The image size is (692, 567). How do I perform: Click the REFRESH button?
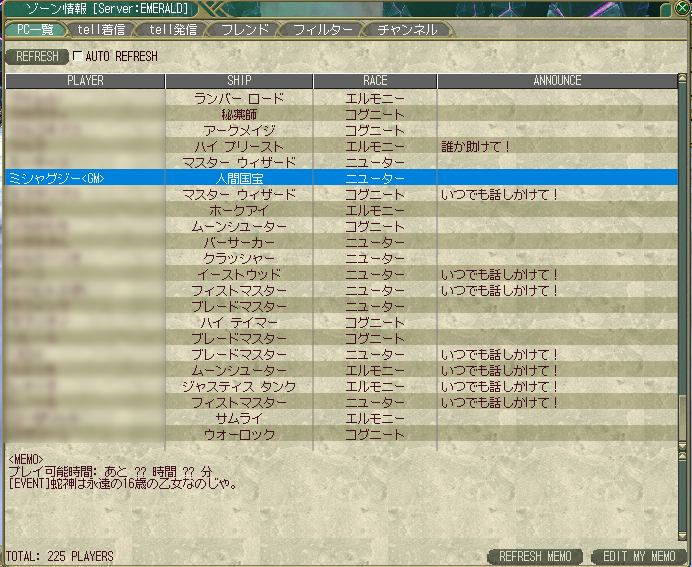click(37, 56)
